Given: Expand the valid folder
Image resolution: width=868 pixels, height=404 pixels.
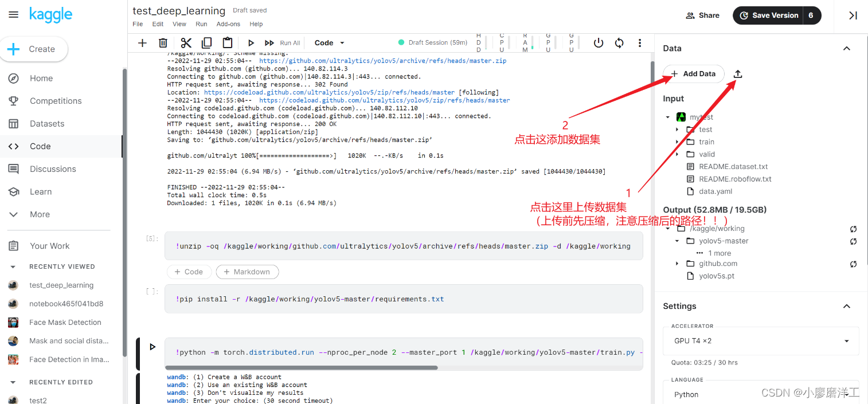Looking at the screenshot, I should (677, 154).
